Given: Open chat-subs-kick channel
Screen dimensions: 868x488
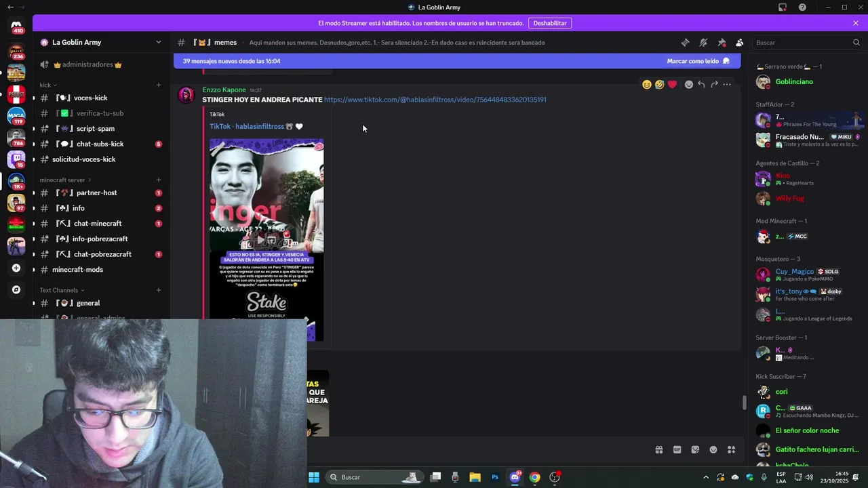Looking at the screenshot, I should pyautogui.click(x=100, y=144).
